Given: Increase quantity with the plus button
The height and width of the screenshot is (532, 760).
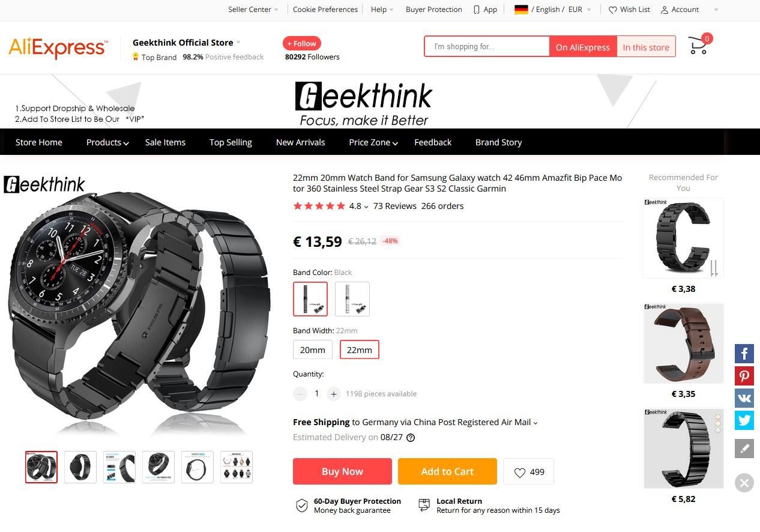Looking at the screenshot, I should pos(334,394).
